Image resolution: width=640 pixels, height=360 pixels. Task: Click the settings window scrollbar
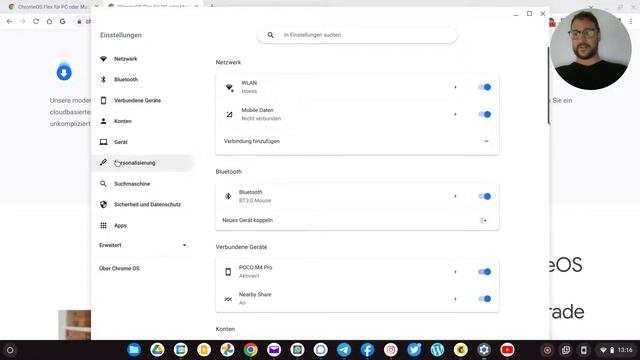click(x=548, y=86)
